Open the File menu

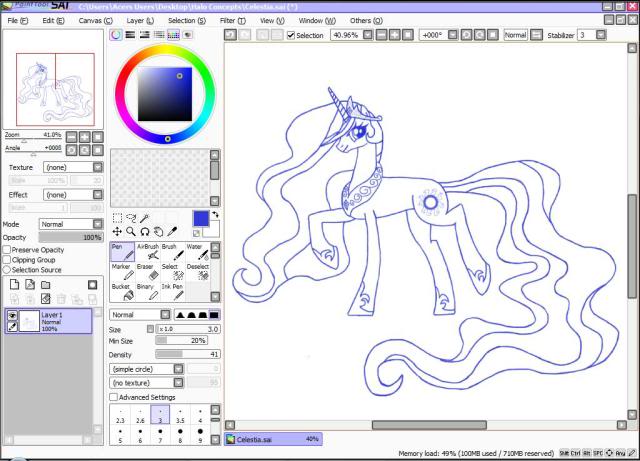(18, 20)
